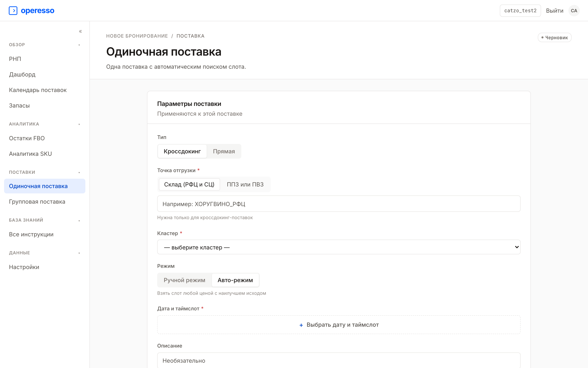Click the operesso logo icon
588x368 pixels.
[13, 11]
